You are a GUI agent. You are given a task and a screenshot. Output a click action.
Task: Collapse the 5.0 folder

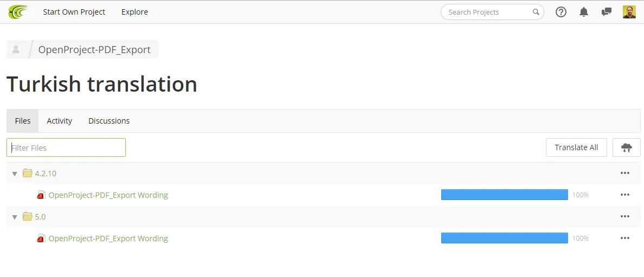coord(15,217)
